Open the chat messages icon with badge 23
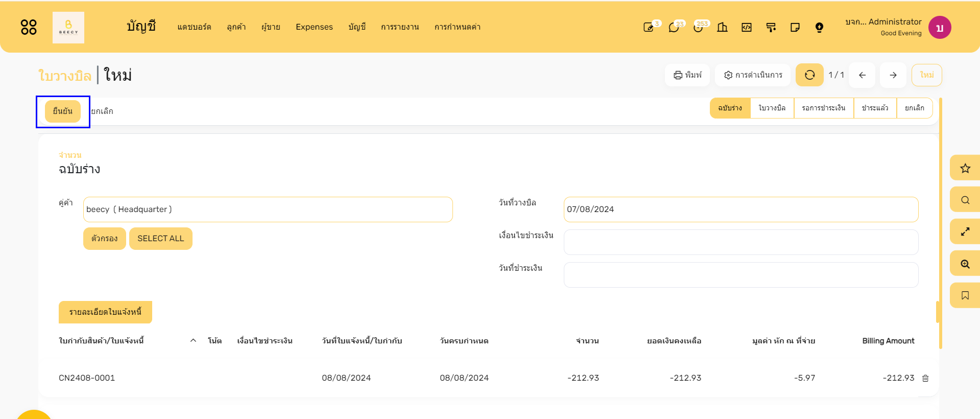 coord(674,27)
